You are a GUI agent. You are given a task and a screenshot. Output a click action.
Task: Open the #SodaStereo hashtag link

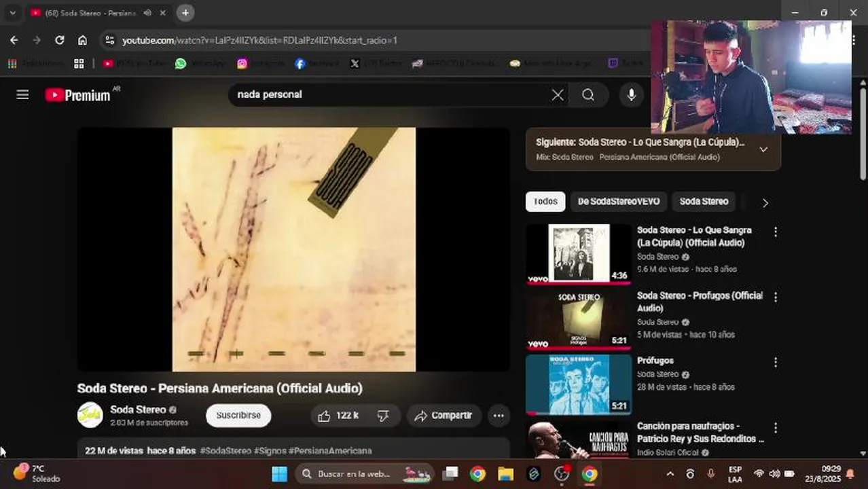point(225,451)
